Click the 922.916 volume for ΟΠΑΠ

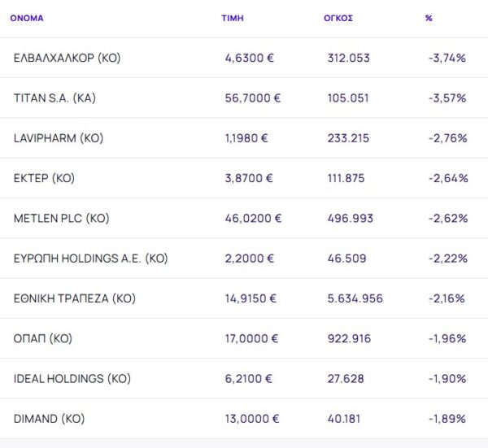pyautogui.click(x=346, y=338)
